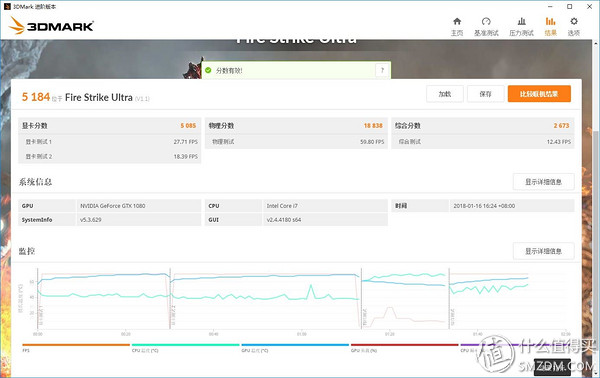Click the orange compare results online button
The width and height of the screenshot is (600, 378).
coord(539,94)
